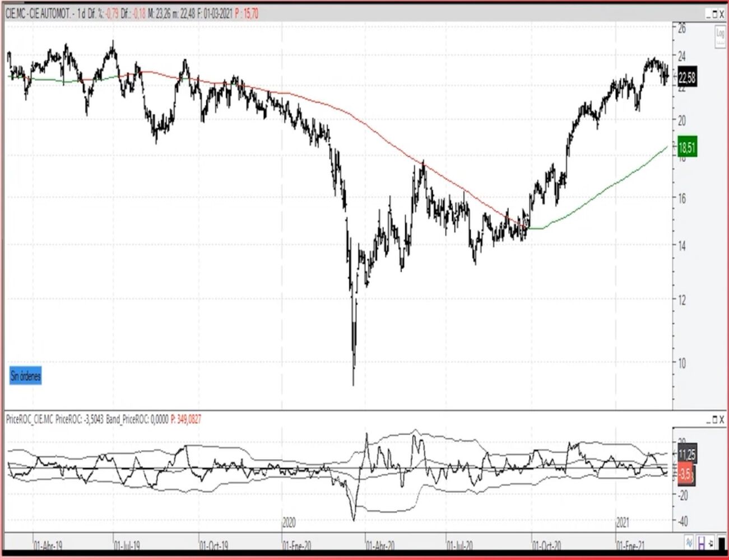Click the small arrows icon beside save icon
This screenshot has height=560, width=729.
tap(711, 543)
